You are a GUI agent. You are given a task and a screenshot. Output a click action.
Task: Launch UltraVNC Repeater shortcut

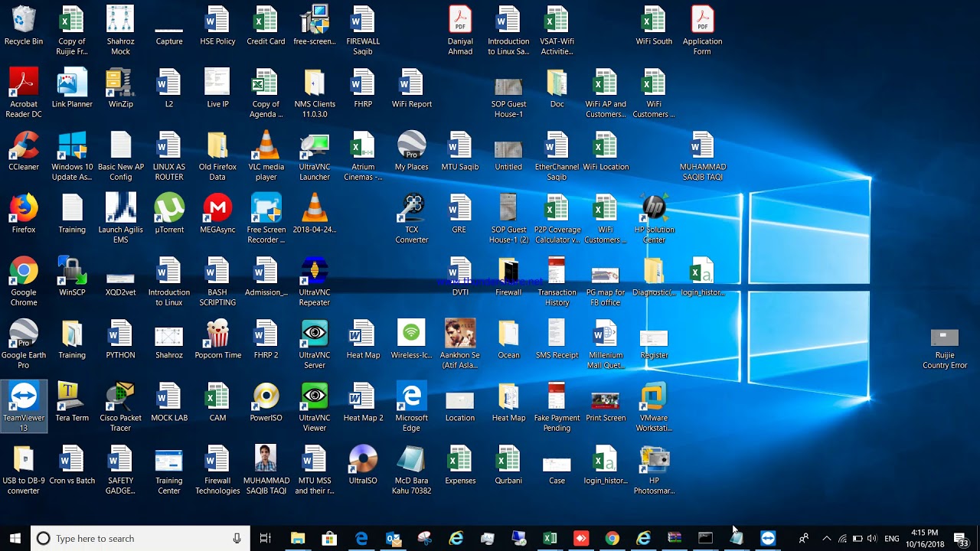pos(315,281)
